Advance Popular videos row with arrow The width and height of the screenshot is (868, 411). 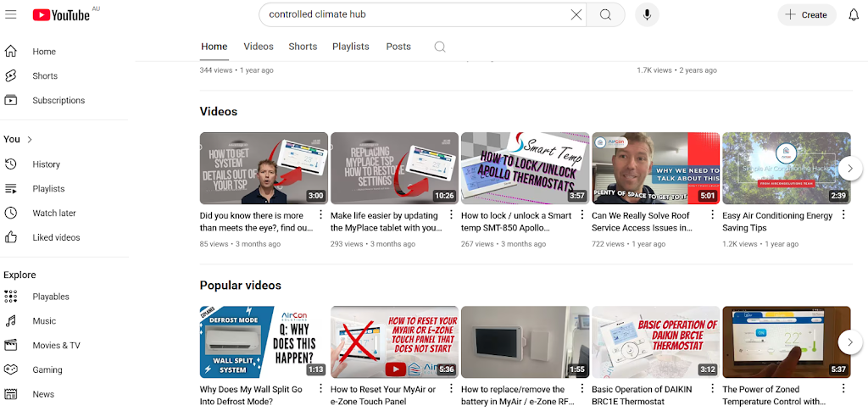[849, 342]
